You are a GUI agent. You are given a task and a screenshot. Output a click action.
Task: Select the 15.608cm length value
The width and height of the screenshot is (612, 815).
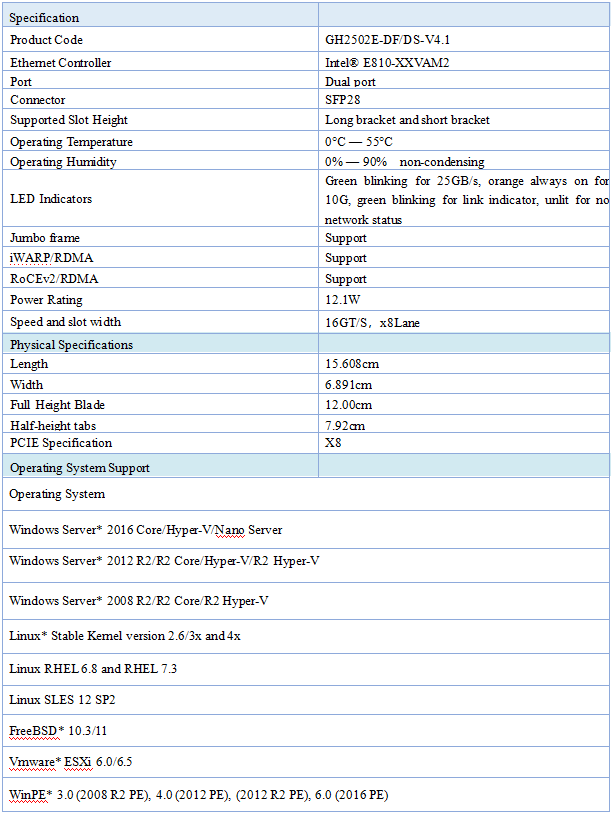tap(352, 364)
